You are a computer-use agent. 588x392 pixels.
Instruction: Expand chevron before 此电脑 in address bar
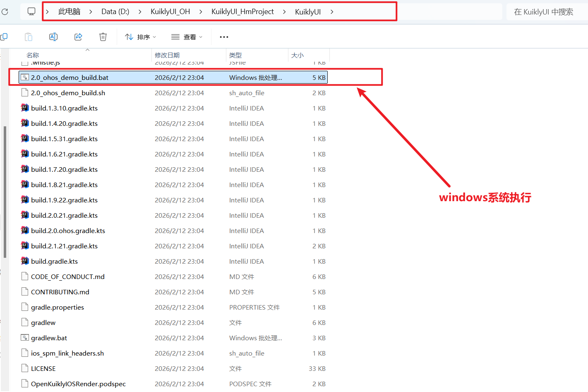click(x=47, y=12)
